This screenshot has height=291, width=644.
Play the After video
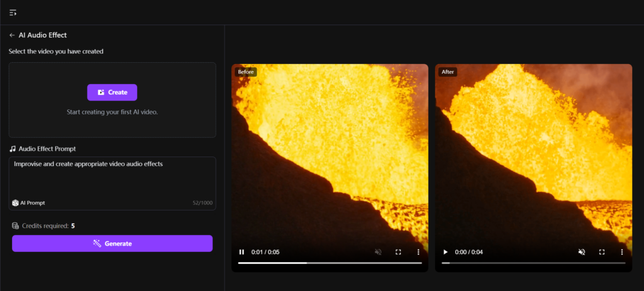click(446, 252)
